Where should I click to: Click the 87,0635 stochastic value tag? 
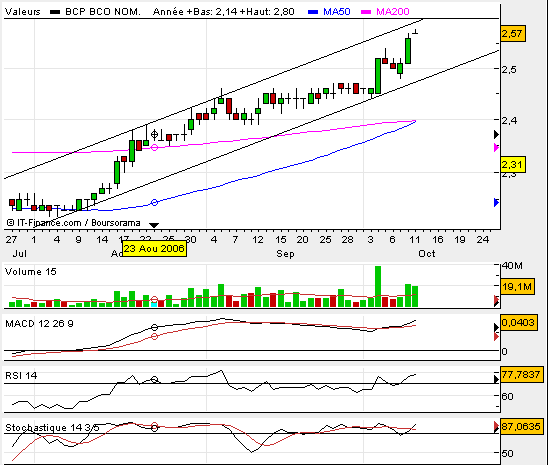tap(521, 427)
